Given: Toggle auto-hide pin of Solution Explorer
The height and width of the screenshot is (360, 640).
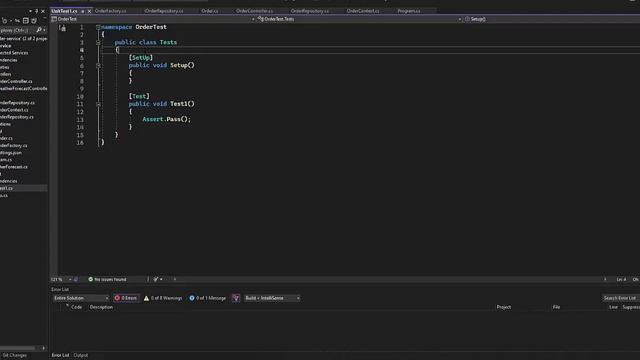Looking at the screenshot, I should [36, 11].
